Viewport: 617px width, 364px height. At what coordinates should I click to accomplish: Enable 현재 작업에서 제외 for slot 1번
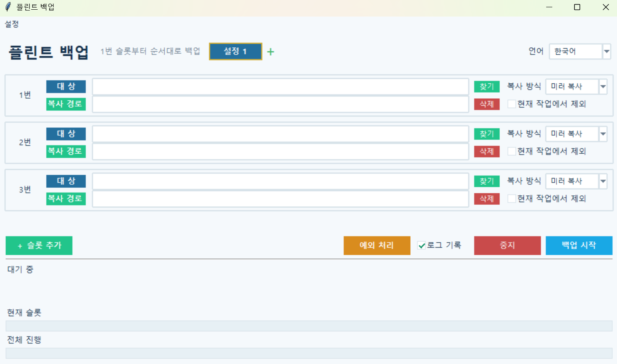511,104
